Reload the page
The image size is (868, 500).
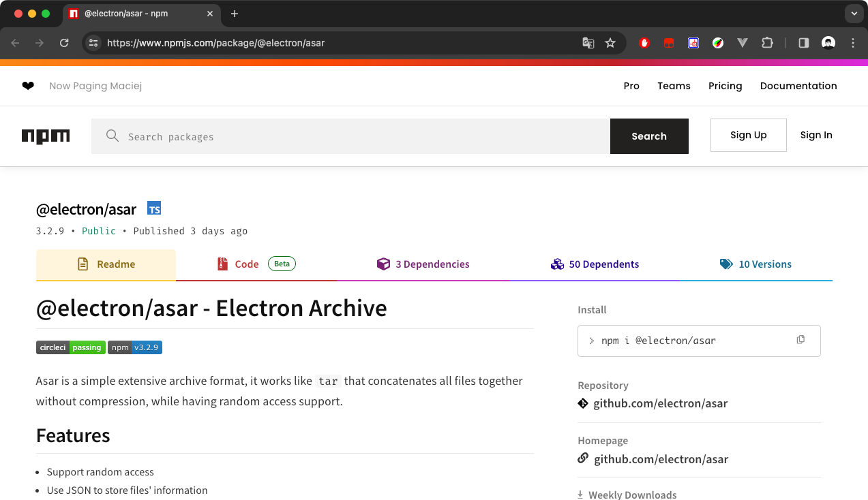tap(64, 43)
